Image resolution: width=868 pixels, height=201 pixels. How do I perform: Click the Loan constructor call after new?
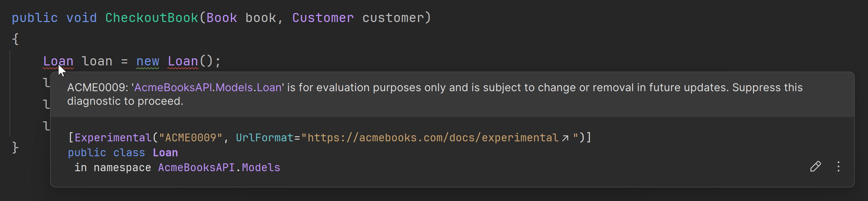[183, 61]
